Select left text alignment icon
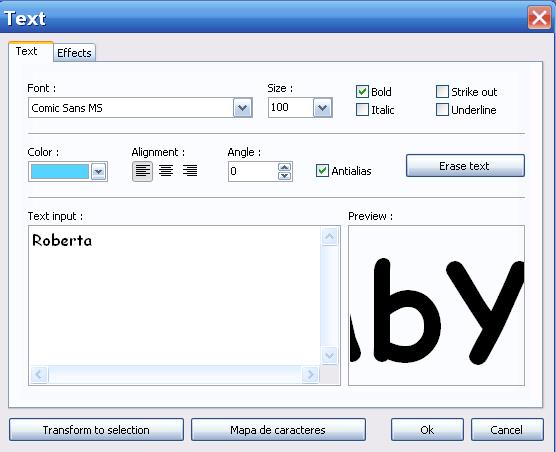This screenshot has height=452, width=556. [x=143, y=171]
